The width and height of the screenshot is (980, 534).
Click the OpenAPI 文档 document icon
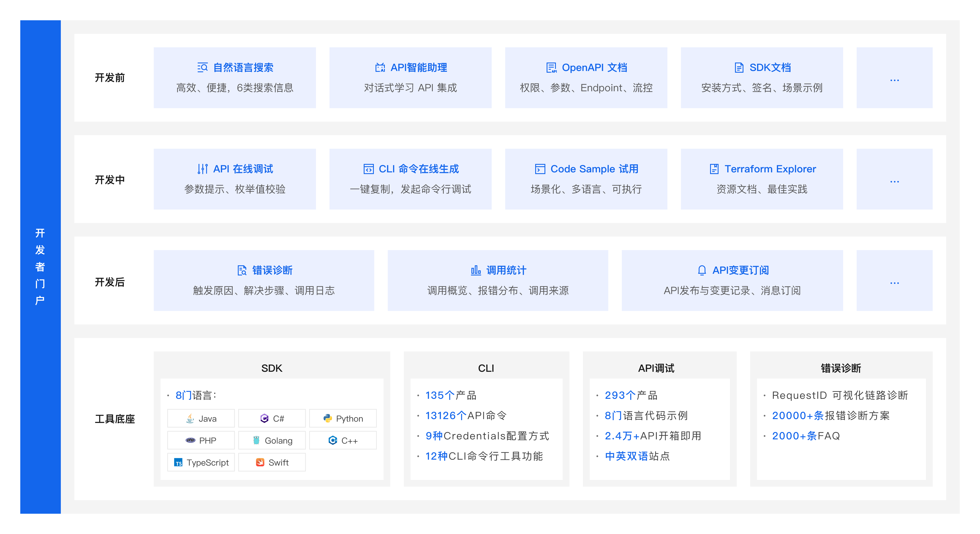(x=551, y=67)
